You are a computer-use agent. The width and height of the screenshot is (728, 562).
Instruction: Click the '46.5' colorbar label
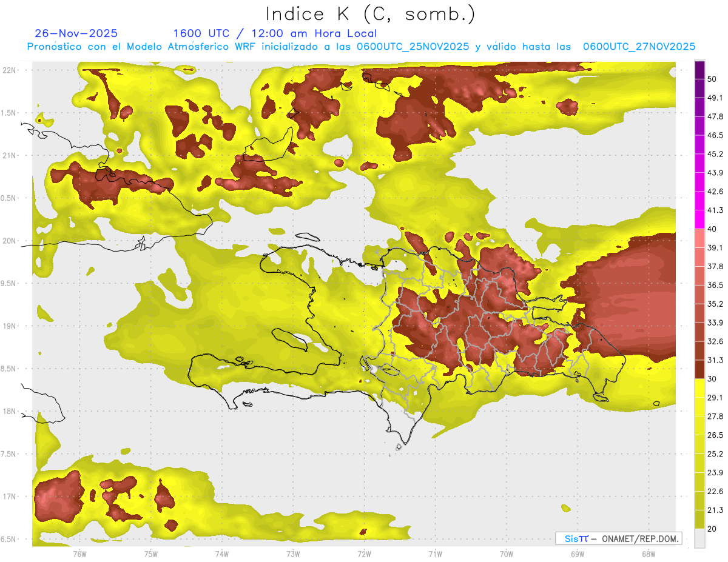click(715, 135)
